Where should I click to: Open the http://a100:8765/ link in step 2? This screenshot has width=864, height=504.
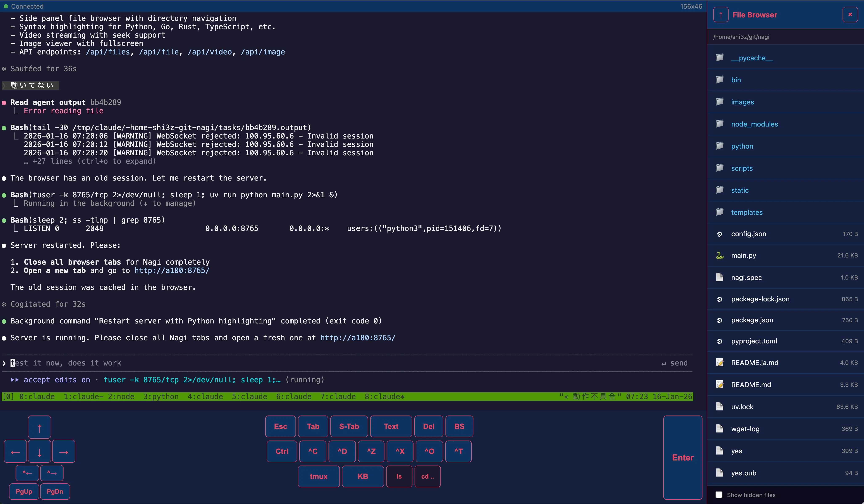(x=172, y=270)
